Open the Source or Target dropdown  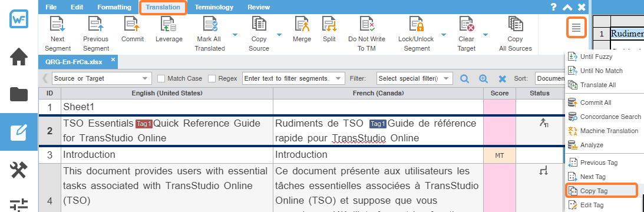click(x=102, y=78)
